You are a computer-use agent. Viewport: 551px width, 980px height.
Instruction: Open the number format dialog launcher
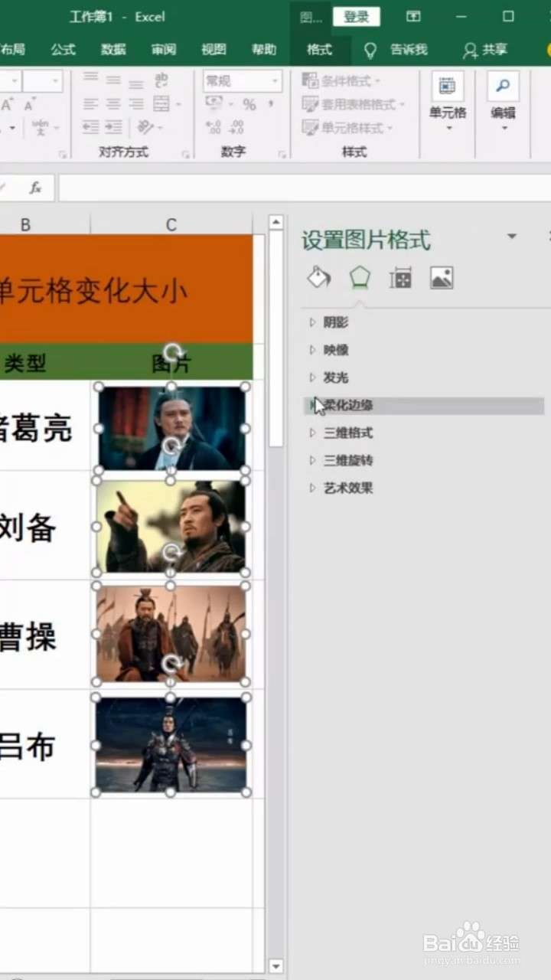tap(282, 155)
